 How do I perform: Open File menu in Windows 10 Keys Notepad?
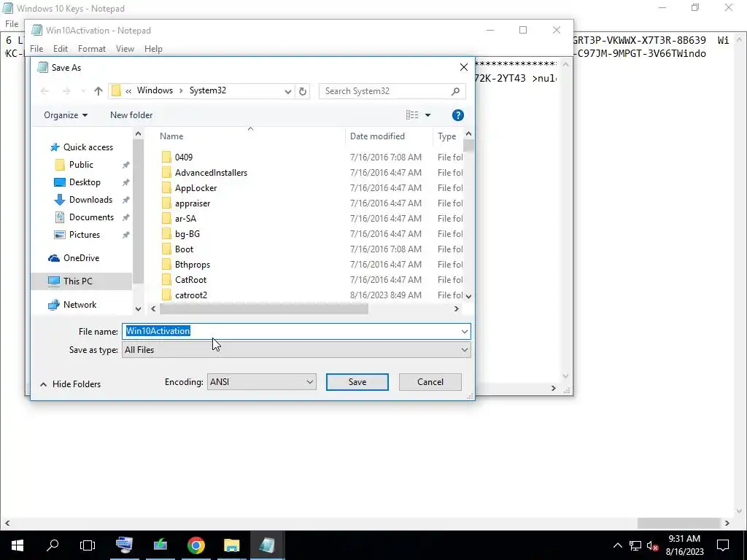coord(12,24)
